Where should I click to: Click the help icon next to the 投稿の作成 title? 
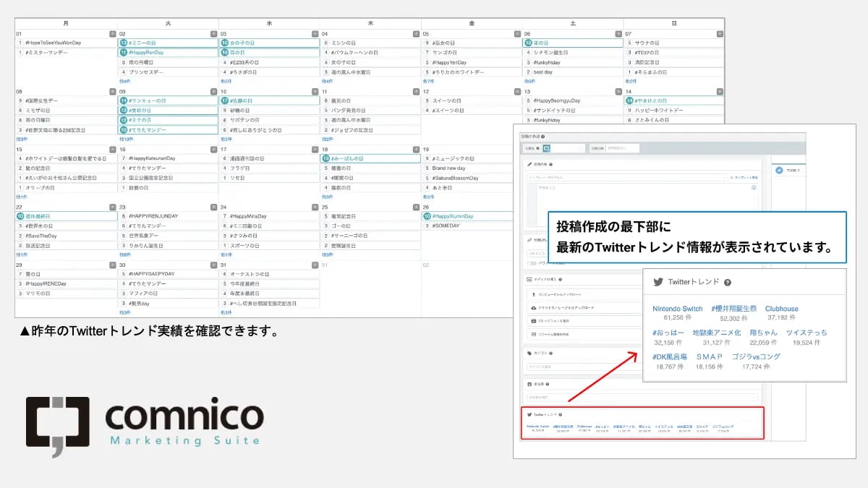click(543, 137)
